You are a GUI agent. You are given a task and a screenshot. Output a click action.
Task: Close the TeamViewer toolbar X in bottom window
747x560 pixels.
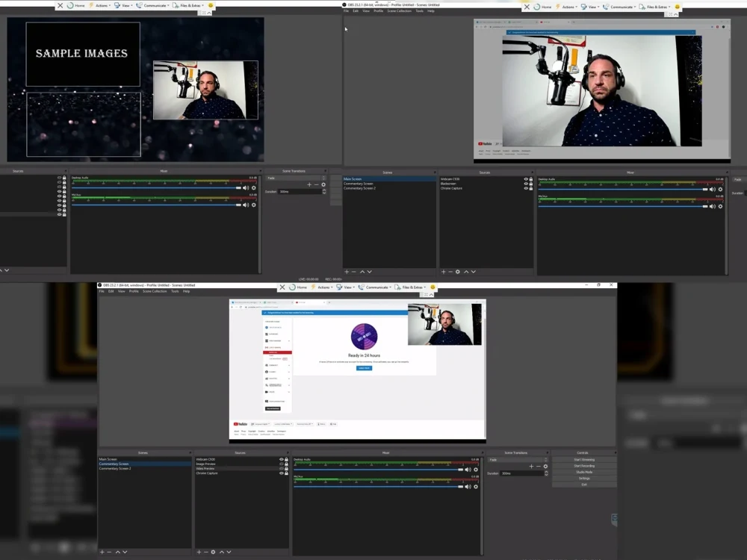282,287
